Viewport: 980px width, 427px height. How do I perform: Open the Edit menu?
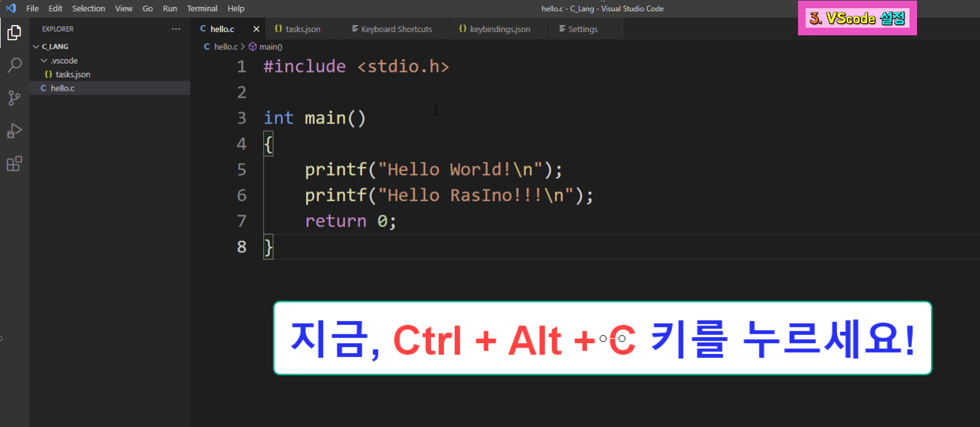coord(55,8)
